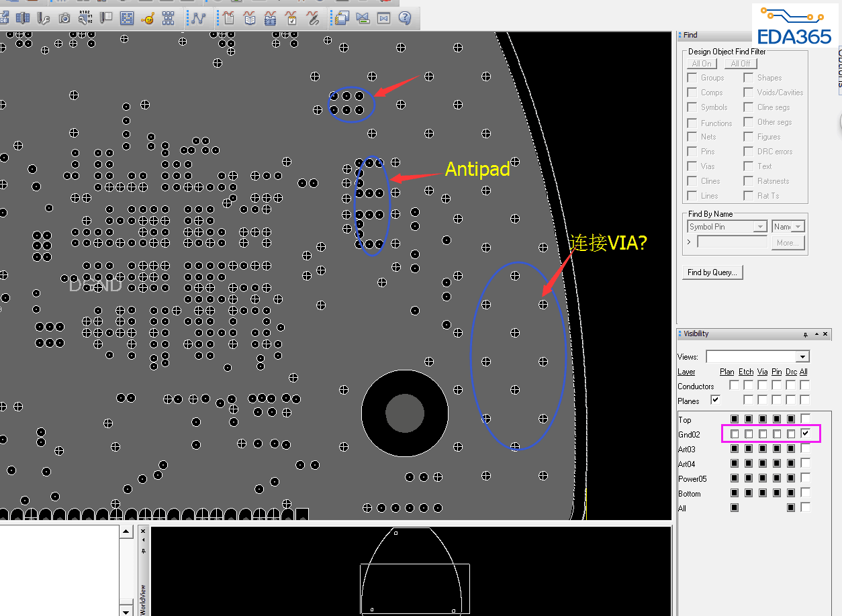
Task: Open the padstack grid toolbar icon
Action: [23, 19]
